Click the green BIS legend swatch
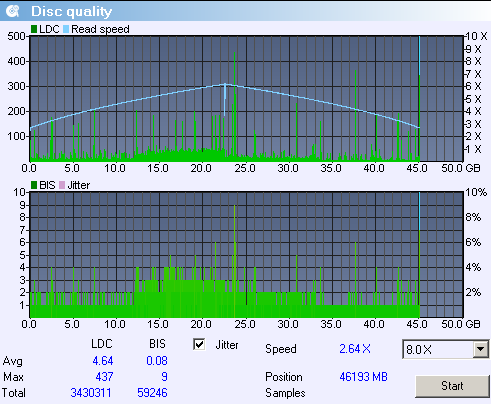 pyautogui.click(x=34, y=185)
